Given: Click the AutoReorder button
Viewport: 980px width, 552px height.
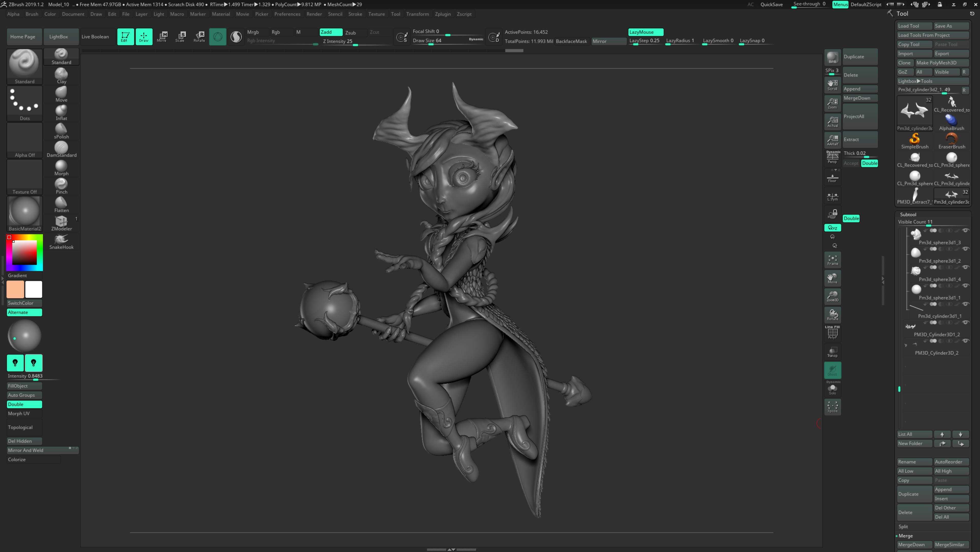Looking at the screenshot, I should (x=951, y=462).
